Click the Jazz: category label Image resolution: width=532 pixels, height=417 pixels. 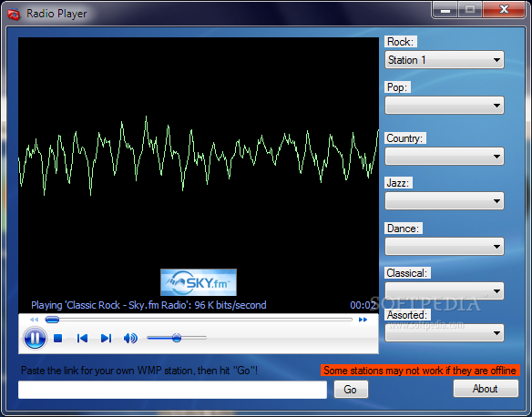[x=398, y=183]
